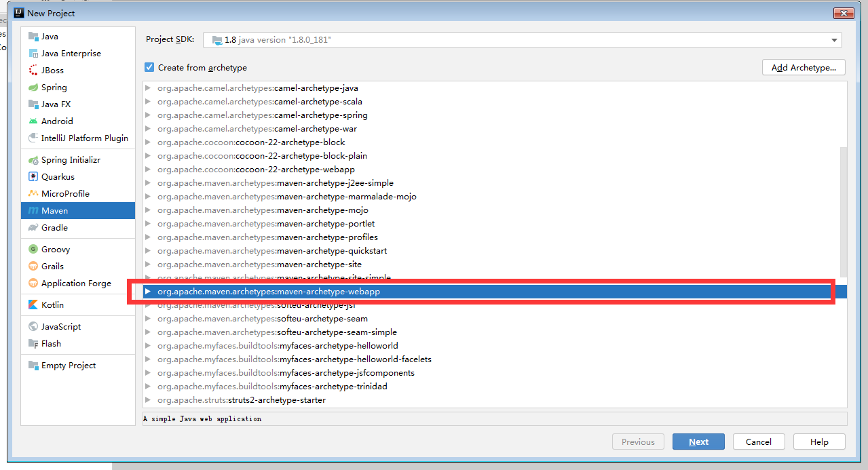Click the Flash folder icon

pos(33,344)
